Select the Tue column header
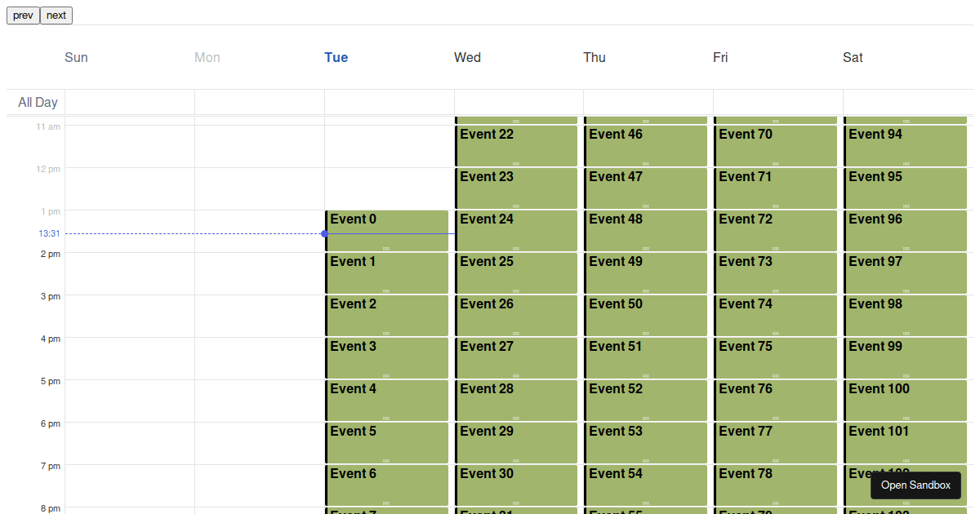The image size is (980, 514). pyautogui.click(x=336, y=57)
